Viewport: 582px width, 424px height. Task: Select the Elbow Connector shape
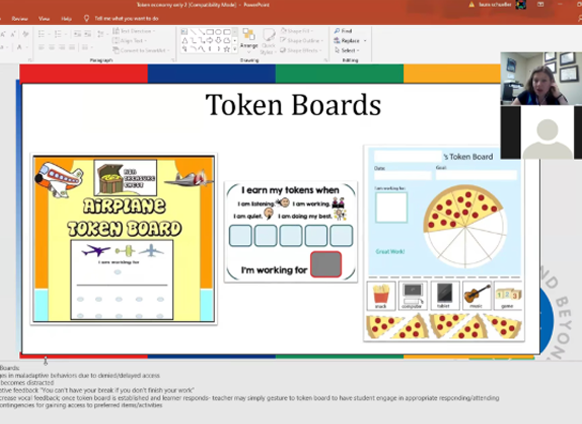(193, 40)
